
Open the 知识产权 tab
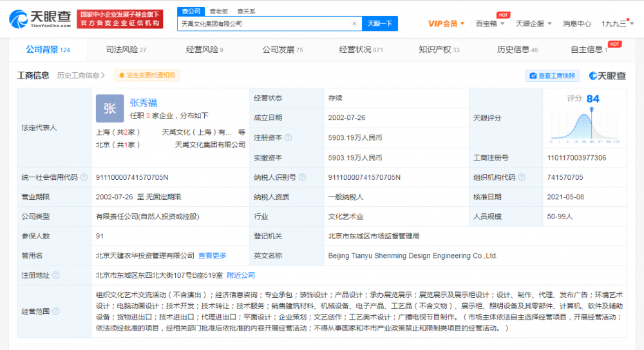(439, 50)
